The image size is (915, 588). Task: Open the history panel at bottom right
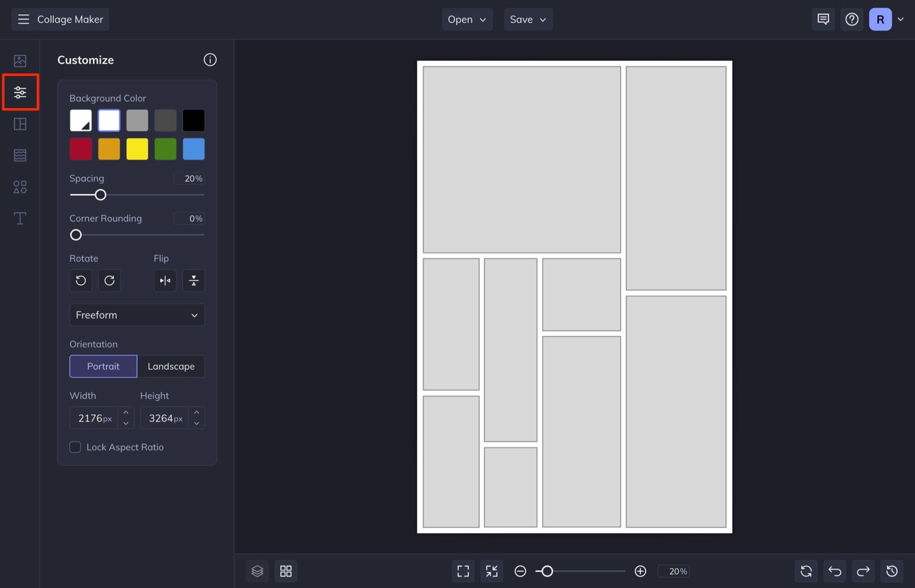point(892,571)
